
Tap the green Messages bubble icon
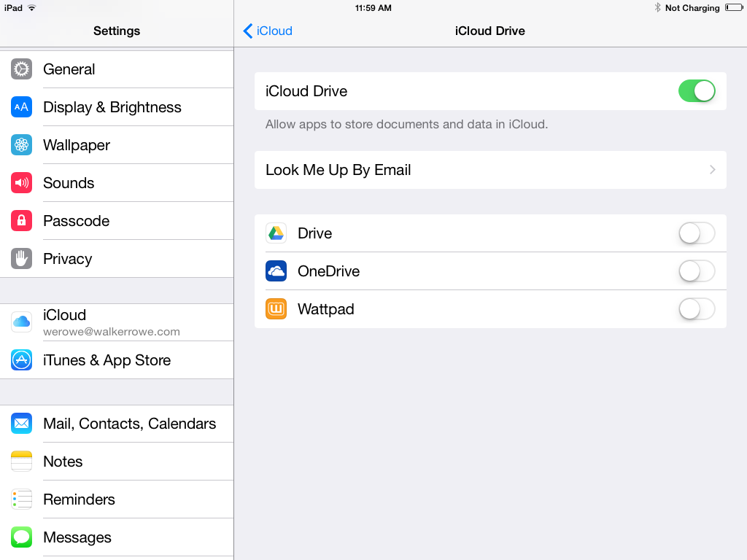coord(21,537)
